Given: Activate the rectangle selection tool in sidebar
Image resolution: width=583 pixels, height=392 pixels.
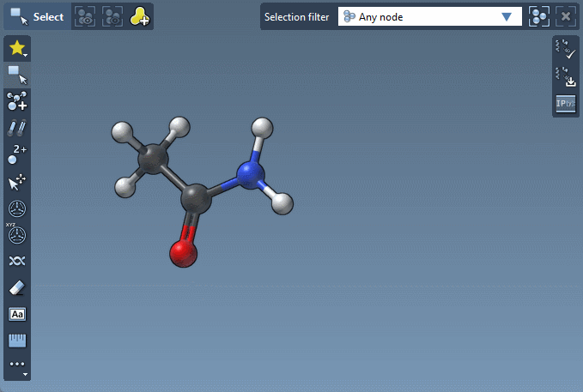Looking at the screenshot, I should [x=17, y=75].
